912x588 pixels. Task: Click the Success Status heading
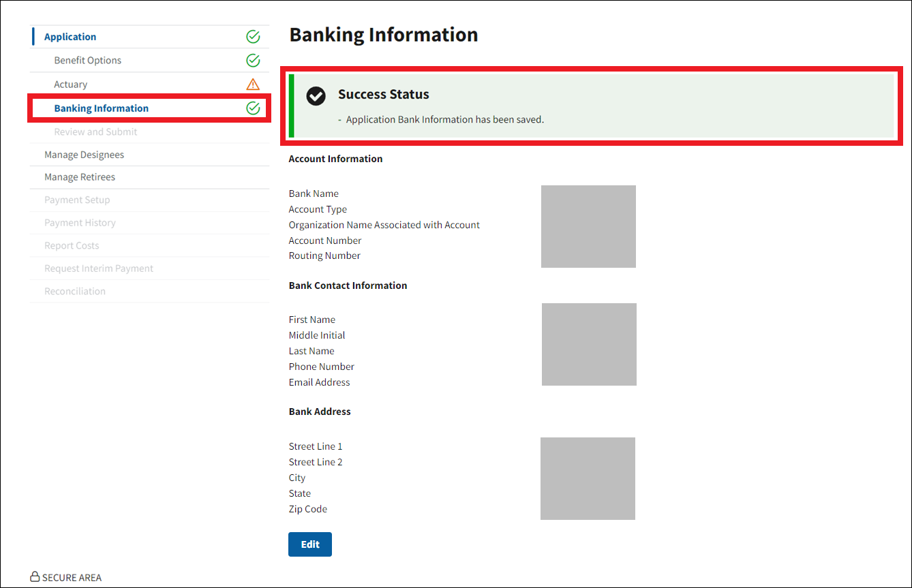click(x=384, y=95)
